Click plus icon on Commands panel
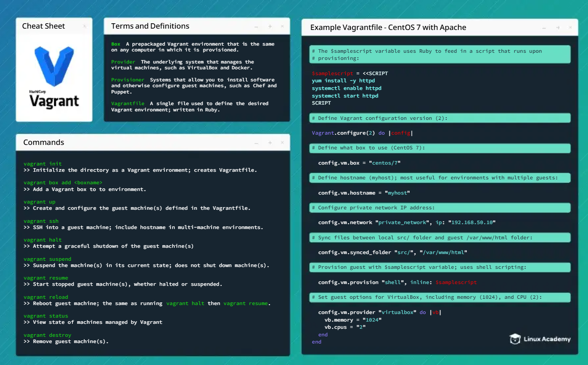This screenshot has width=588, height=365. pyautogui.click(x=270, y=143)
